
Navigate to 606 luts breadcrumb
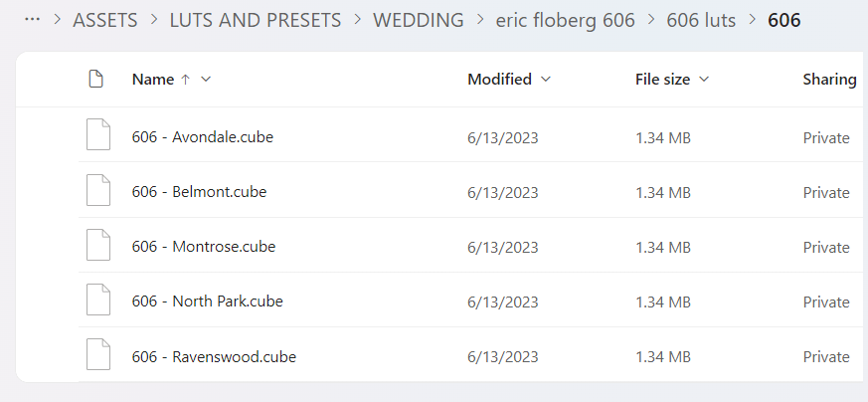pyautogui.click(x=701, y=21)
